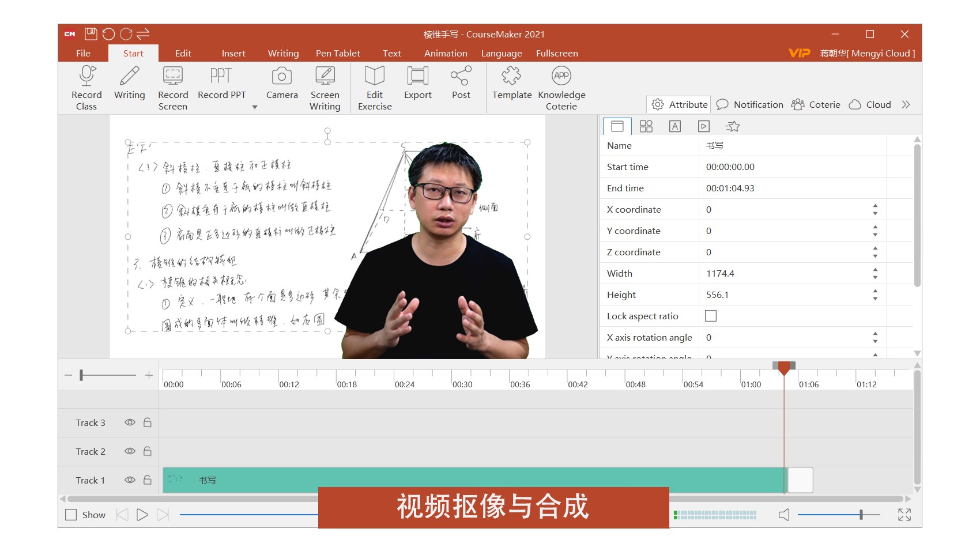Lock Track 3

(x=148, y=422)
